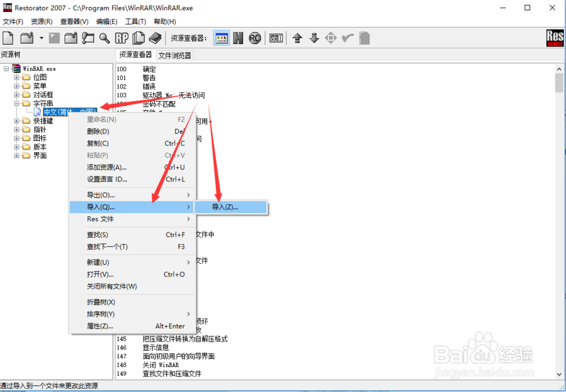Click the grey four-way move toolbar icon
This screenshot has width=566, height=392.
[331, 38]
